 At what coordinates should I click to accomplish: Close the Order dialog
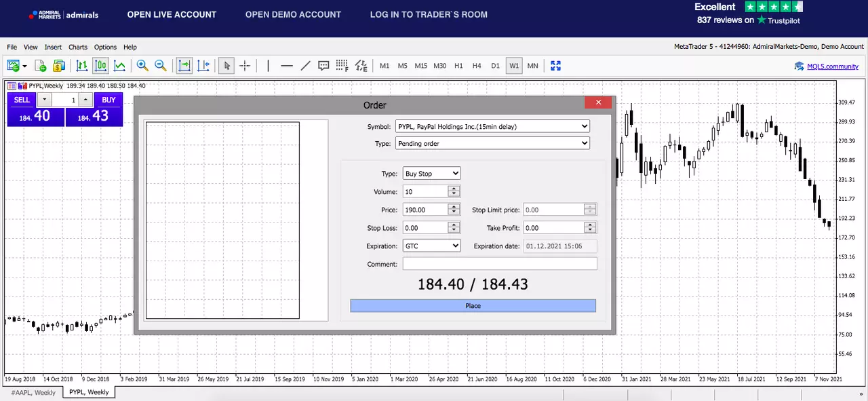click(x=598, y=102)
